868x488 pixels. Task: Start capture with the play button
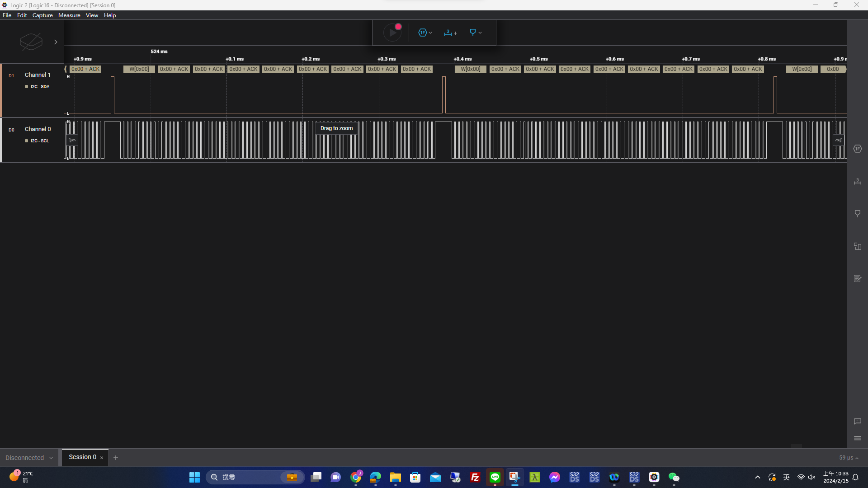[392, 33]
